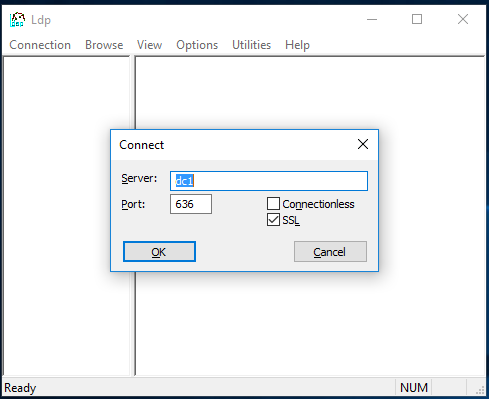Click the window resize grip in status bar
Viewport: 489px width, 399px height.
tap(480, 390)
